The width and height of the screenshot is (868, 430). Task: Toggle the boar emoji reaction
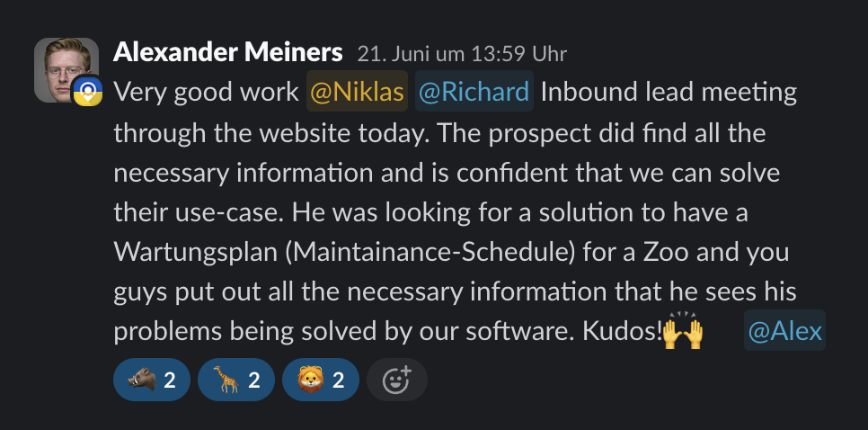150,381
